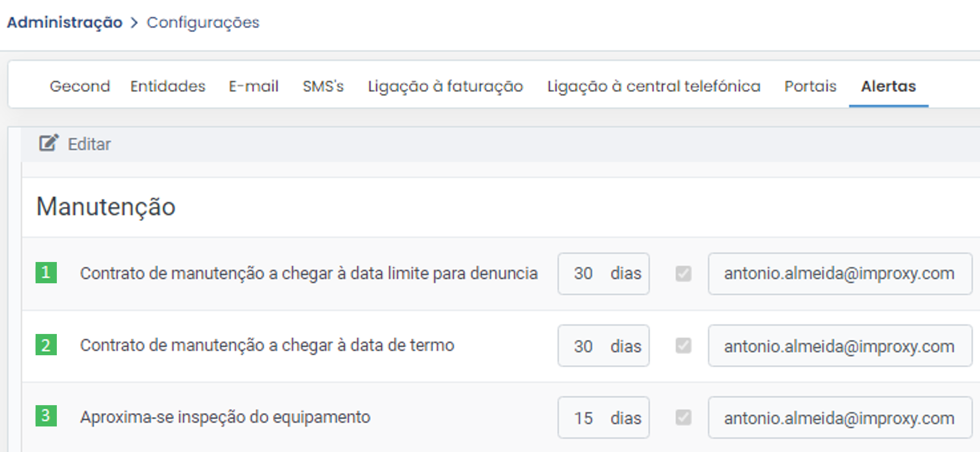This screenshot has width=980, height=452.
Task: Click the 30 dias field for denuncia alert
Action: coord(603,274)
